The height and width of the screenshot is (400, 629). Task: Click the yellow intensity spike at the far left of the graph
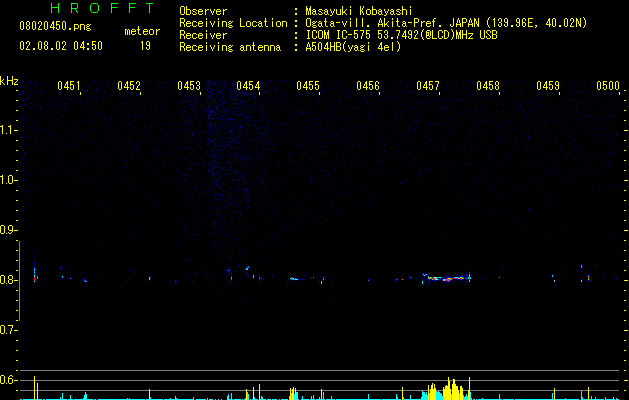click(34, 388)
